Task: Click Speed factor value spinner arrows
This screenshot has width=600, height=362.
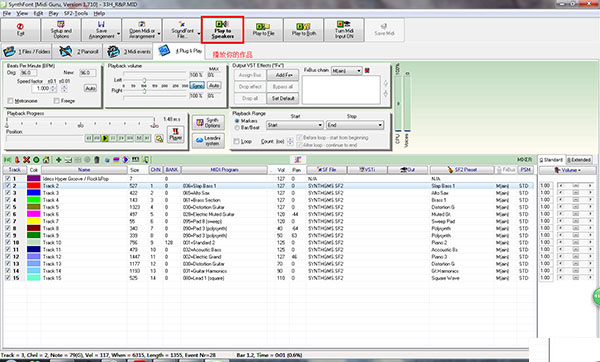Action: pyautogui.click(x=53, y=89)
